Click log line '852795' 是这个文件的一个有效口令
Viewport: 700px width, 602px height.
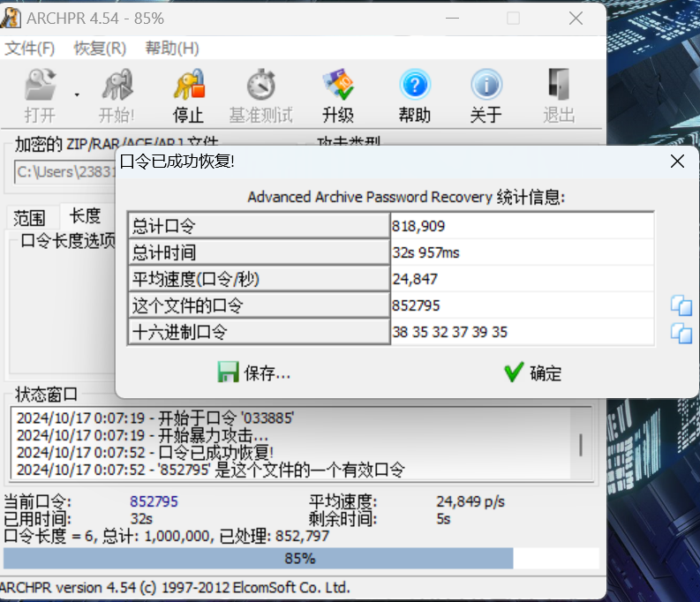click(x=211, y=470)
